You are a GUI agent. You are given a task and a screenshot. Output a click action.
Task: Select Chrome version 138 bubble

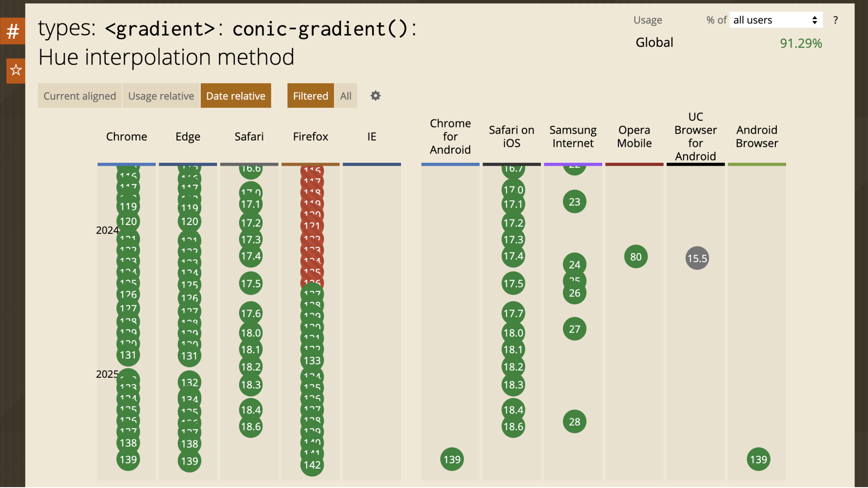pos(128,443)
